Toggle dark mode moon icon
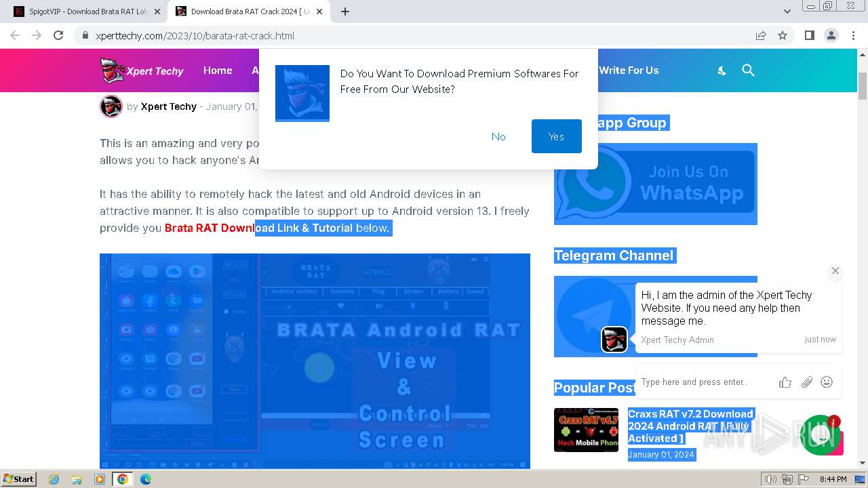 [722, 70]
